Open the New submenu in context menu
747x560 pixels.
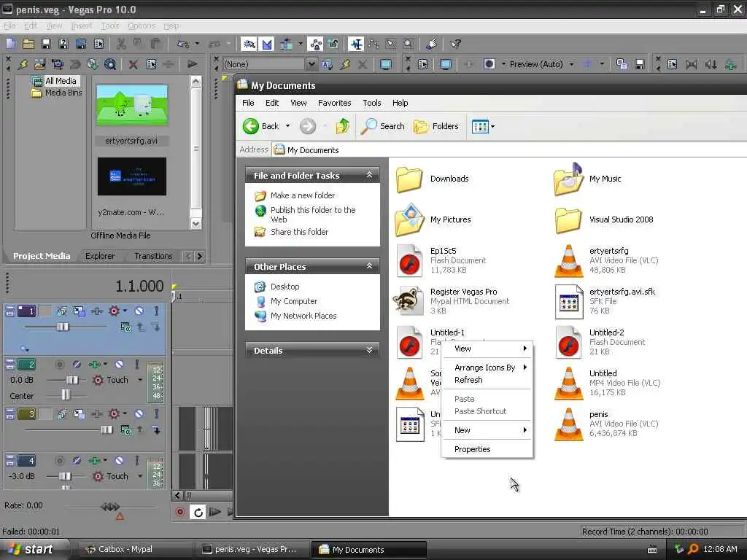(487, 430)
